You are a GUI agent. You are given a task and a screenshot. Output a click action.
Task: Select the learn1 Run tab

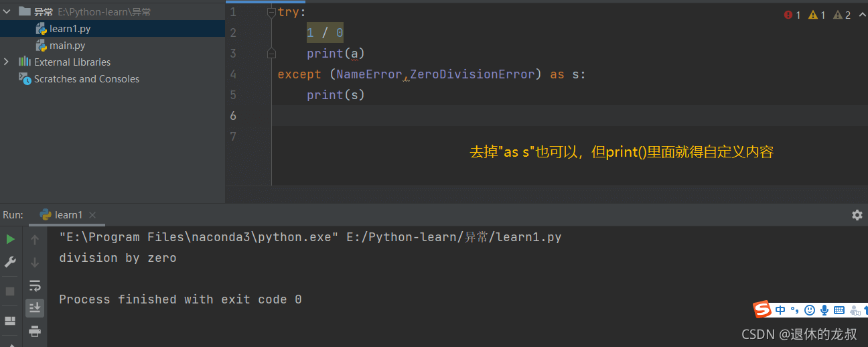click(68, 215)
